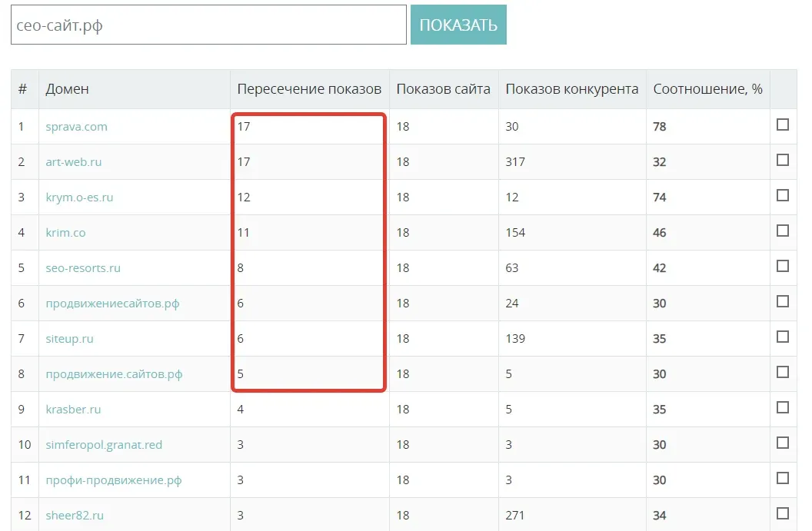
Task: Click competitor impressions value 317
Action: [515, 162]
